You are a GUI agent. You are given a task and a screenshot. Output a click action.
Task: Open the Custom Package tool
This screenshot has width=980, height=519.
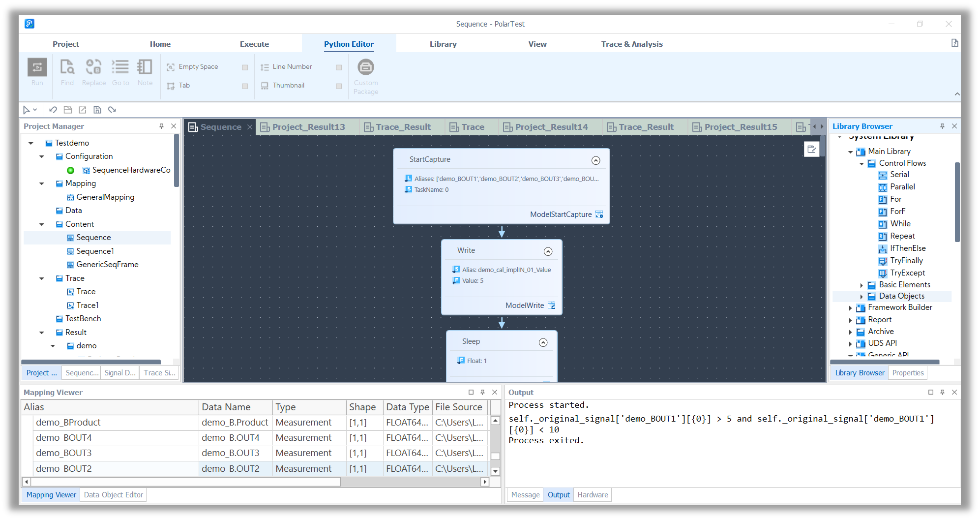click(x=365, y=67)
